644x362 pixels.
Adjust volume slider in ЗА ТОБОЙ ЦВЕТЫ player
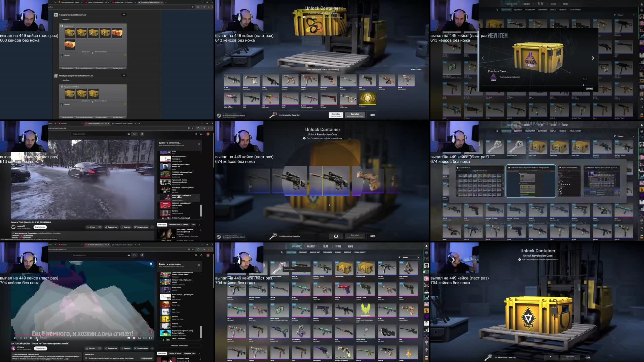click(x=36, y=338)
